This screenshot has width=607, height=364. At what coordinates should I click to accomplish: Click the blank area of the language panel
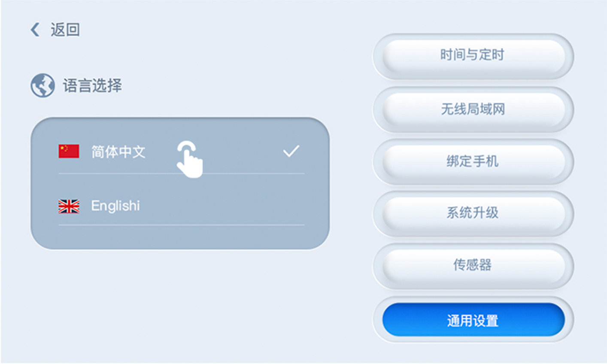180,237
